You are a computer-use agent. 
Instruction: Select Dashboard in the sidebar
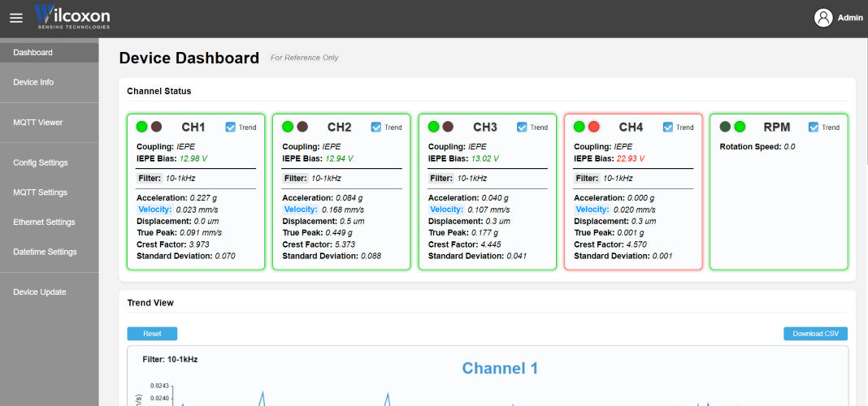[50, 53]
